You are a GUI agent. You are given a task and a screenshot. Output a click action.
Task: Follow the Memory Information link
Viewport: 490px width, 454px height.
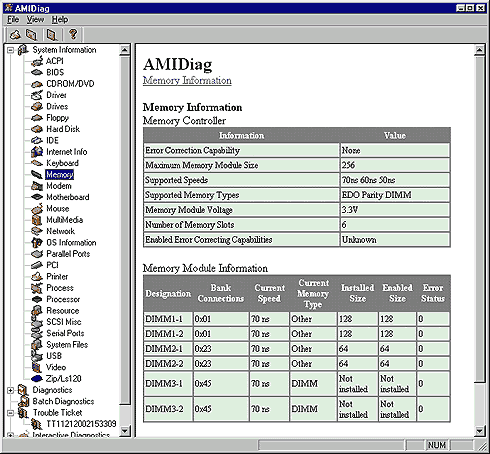tap(187, 81)
